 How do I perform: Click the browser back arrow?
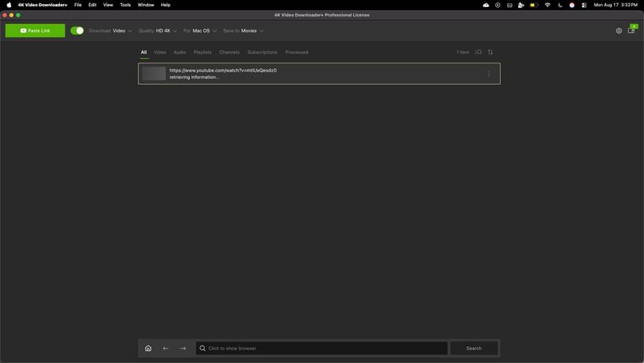coord(166,349)
